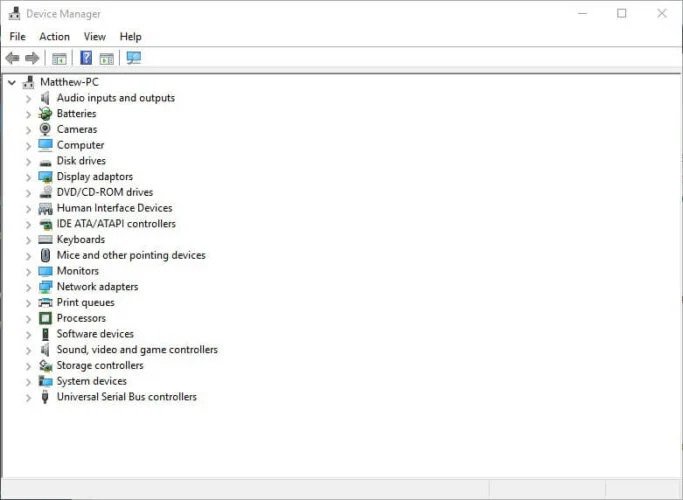Screen dimensions: 683x500
Task: Expand the Network adapters node arrow
Action: click(x=29, y=287)
